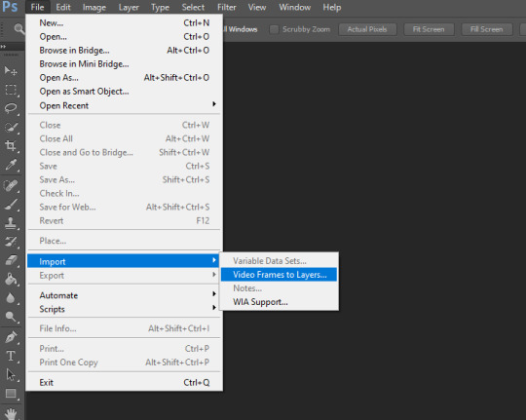
Task: Select Video Frames to Layers...
Action: (x=280, y=275)
